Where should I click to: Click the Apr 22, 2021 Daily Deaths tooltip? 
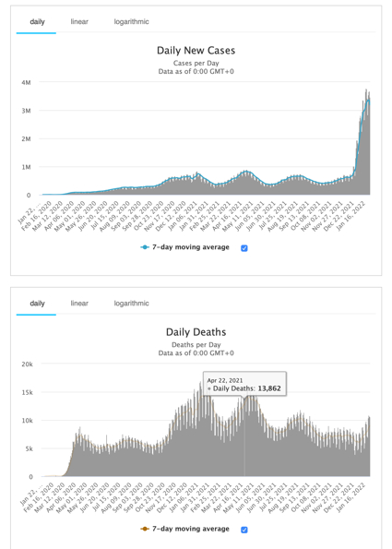click(244, 384)
